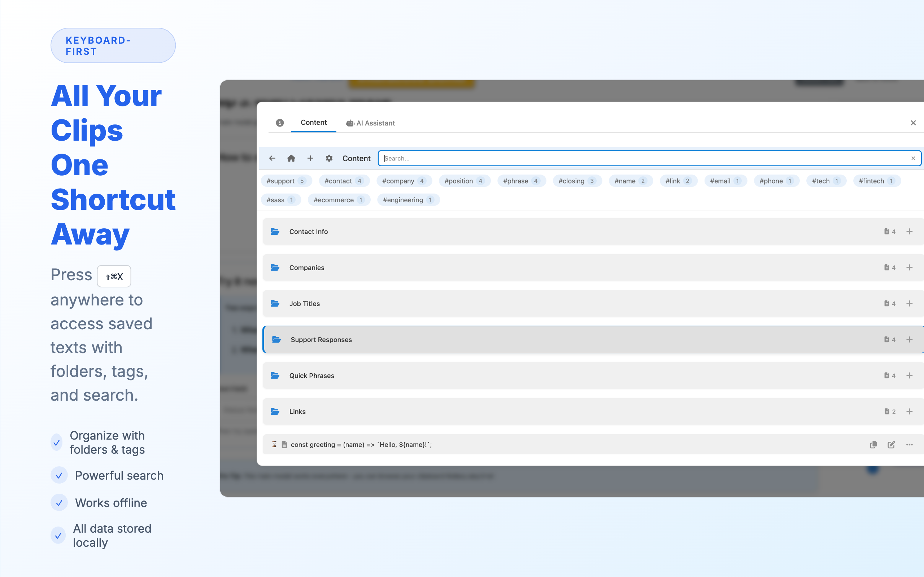
Task: Click the Search input field
Action: [x=645, y=158]
